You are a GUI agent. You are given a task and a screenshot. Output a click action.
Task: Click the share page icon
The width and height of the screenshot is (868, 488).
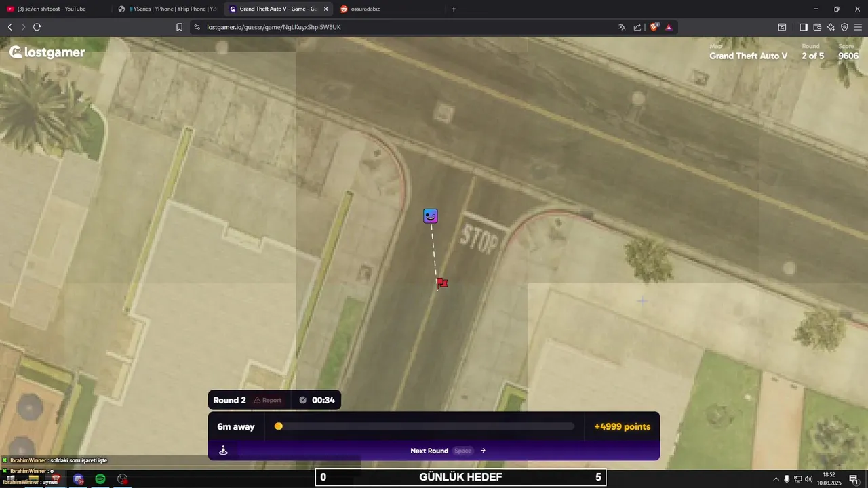point(637,27)
